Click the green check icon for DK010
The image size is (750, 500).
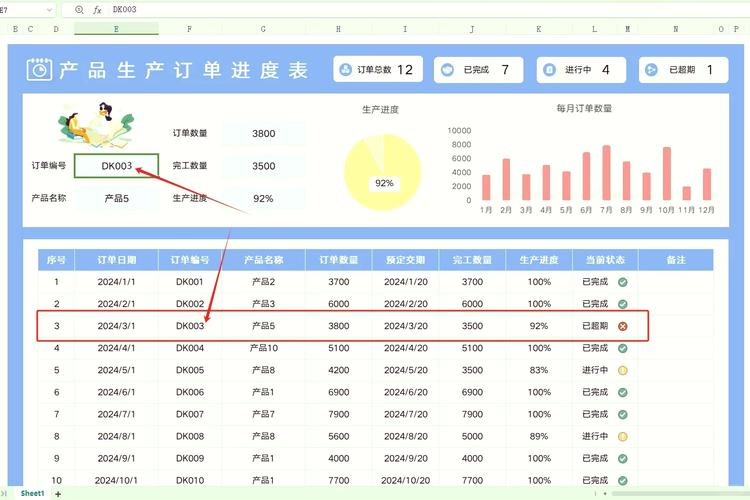click(x=622, y=480)
